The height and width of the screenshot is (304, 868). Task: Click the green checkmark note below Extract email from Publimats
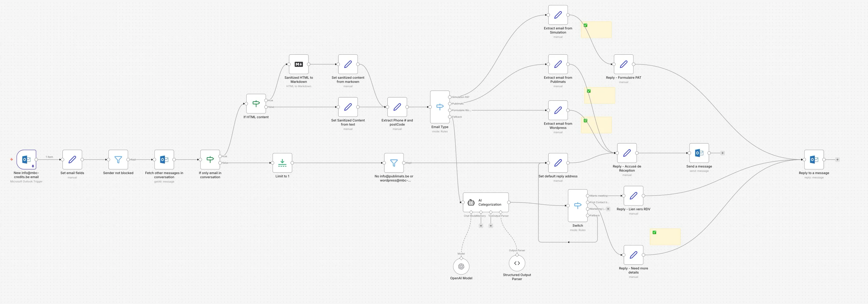point(589,90)
